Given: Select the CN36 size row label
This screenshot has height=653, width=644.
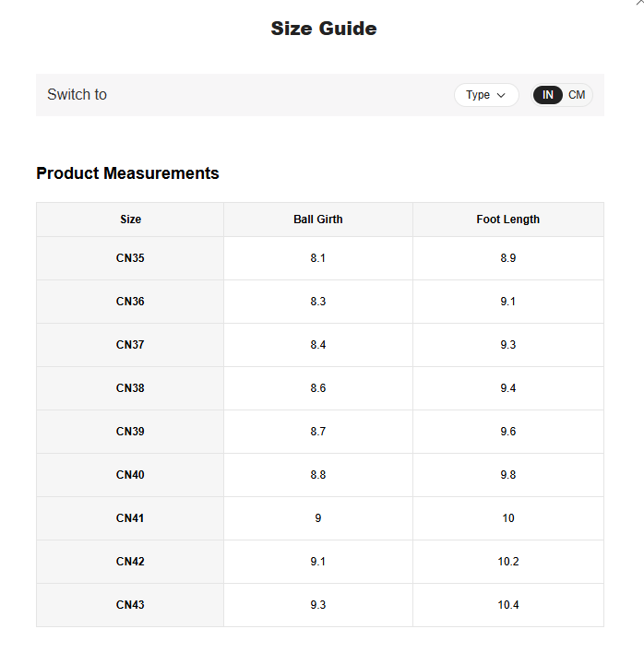Looking at the screenshot, I should click(x=130, y=302).
